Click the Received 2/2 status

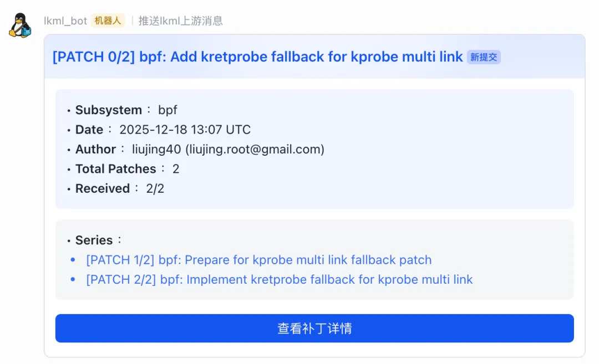[155, 188]
